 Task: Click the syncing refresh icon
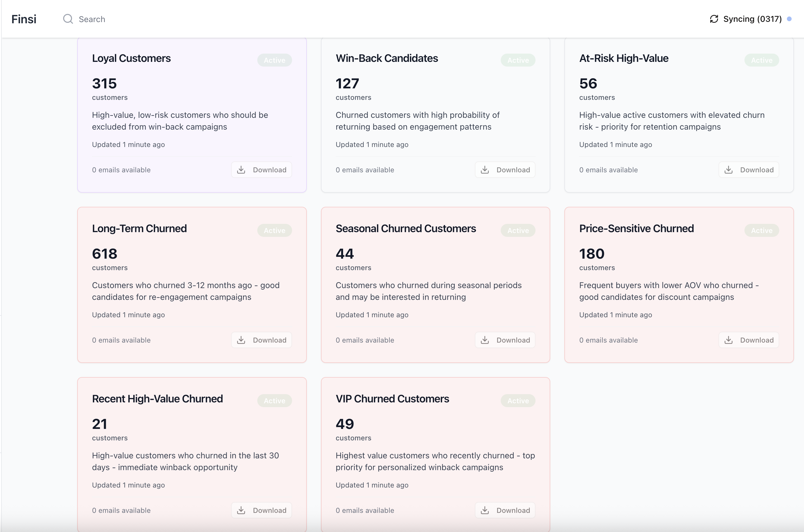(714, 19)
